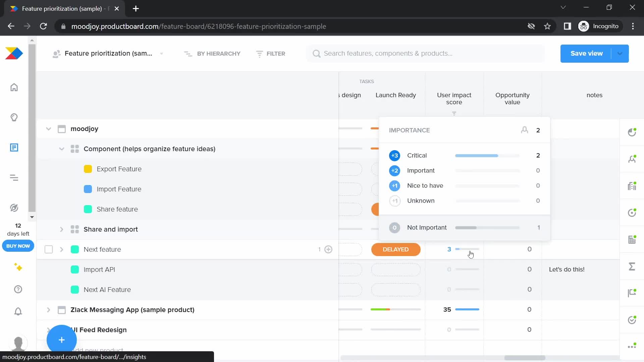The width and height of the screenshot is (644, 362).
Task: Open Portal compass icon in sidebar
Action: click(x=14, y=208)
